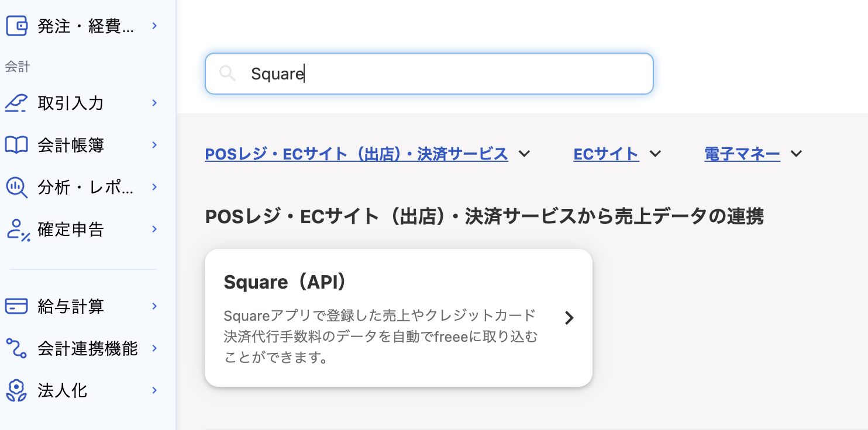Image resolution: width=868 pixels, height=430 pixels.
Task: Click the wallet icon beside 発注・経費
Action: pos(16,26)
